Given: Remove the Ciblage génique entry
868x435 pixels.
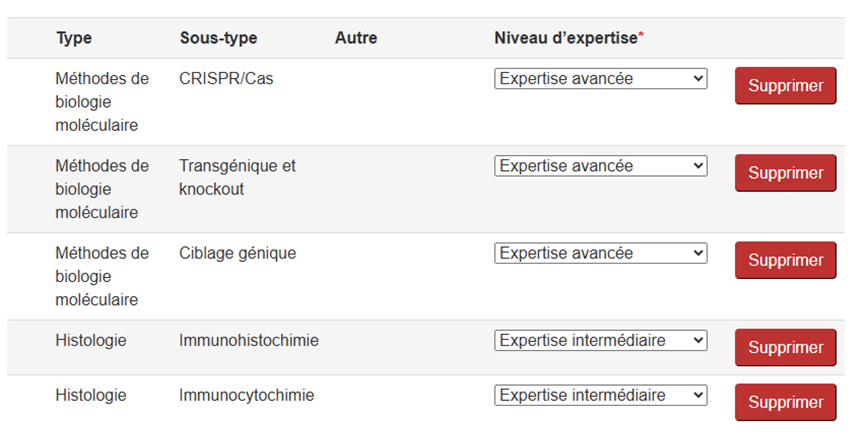Looking at the screenshot, I should click(785, 260).
